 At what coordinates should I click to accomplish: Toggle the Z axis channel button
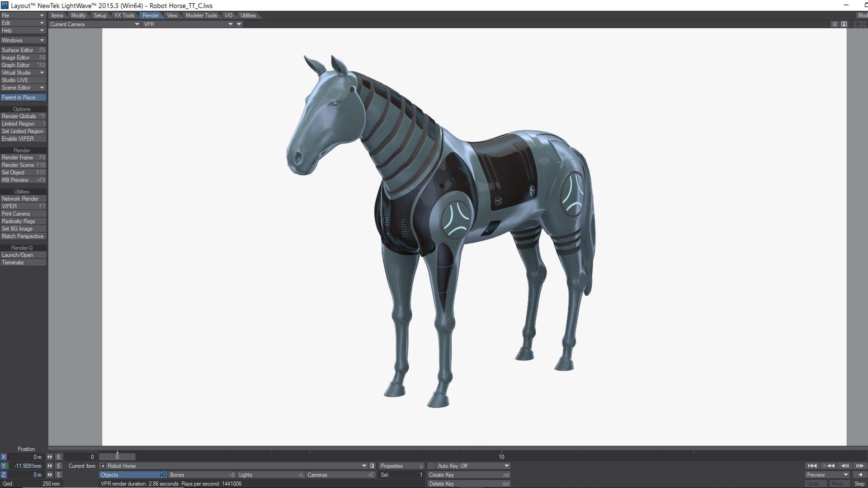[x=4, y=475]
